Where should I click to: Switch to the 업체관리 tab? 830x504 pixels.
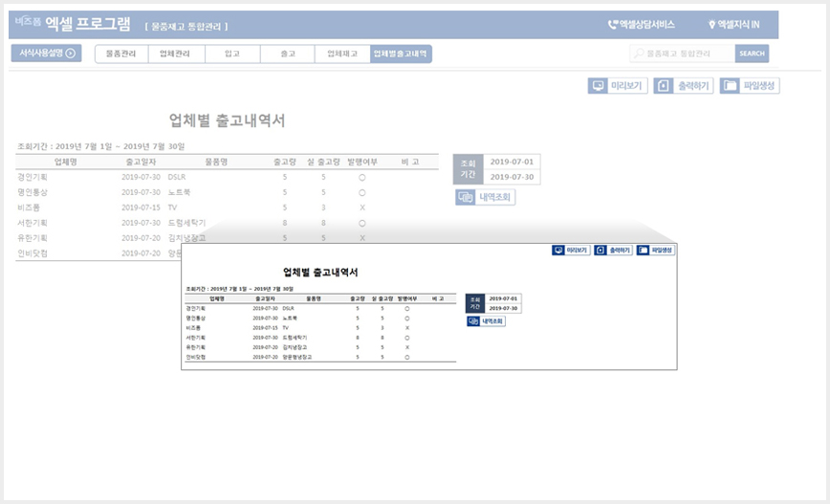176,54
